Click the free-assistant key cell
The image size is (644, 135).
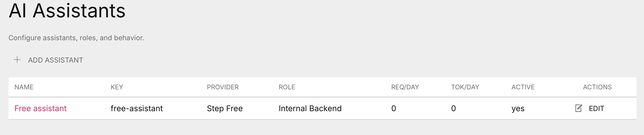pyautogui.click(x=137, y=108)
